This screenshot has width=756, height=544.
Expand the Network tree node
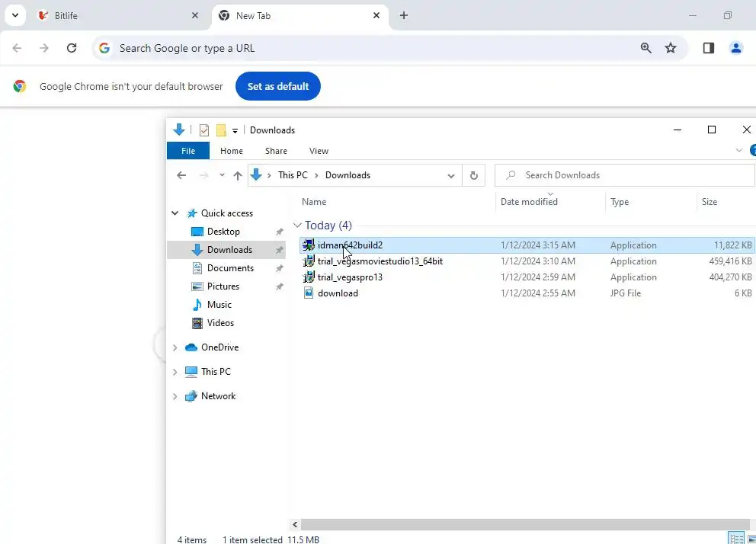[175, 396]
